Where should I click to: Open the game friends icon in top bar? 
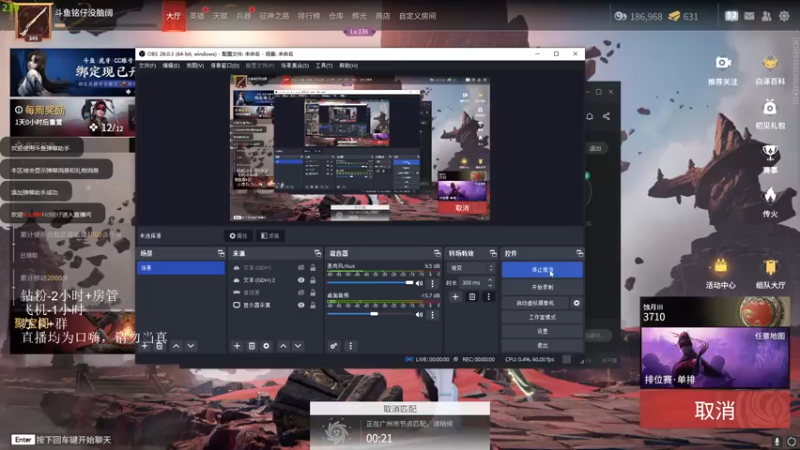tap(766, 16)
